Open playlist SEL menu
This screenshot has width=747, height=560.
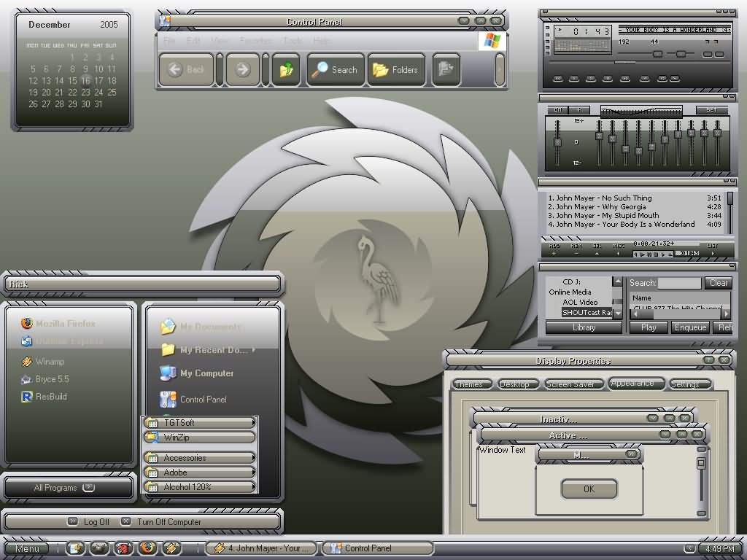point(597,249)
